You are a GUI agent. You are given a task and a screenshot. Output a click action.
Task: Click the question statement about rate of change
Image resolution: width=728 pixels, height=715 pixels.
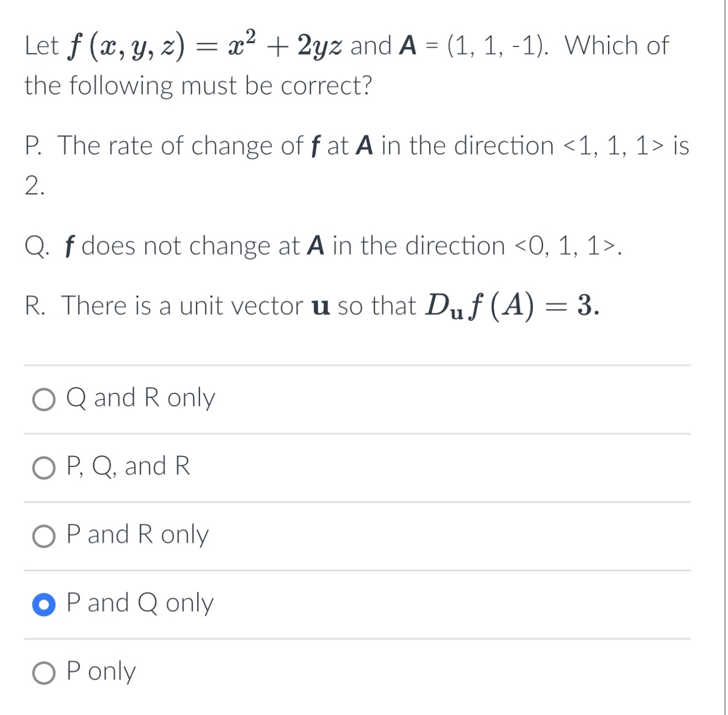(x=356, y=145)
